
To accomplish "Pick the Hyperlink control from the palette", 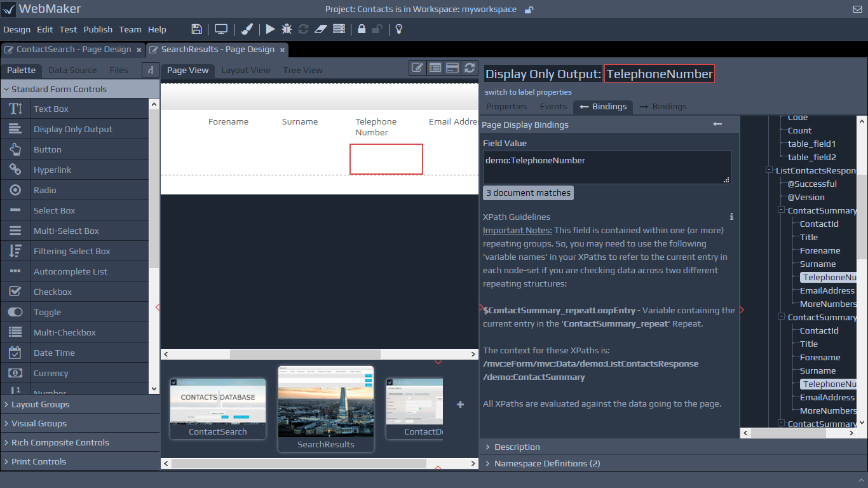I will [74, 170].
